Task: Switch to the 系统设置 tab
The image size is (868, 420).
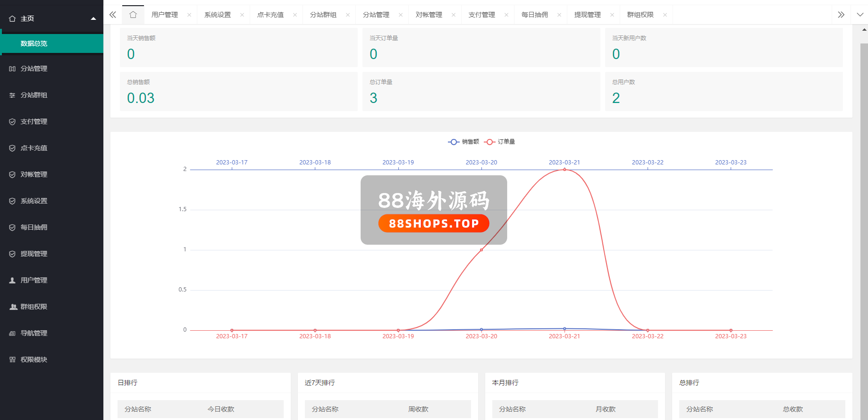Action: [x=218, y=15]
